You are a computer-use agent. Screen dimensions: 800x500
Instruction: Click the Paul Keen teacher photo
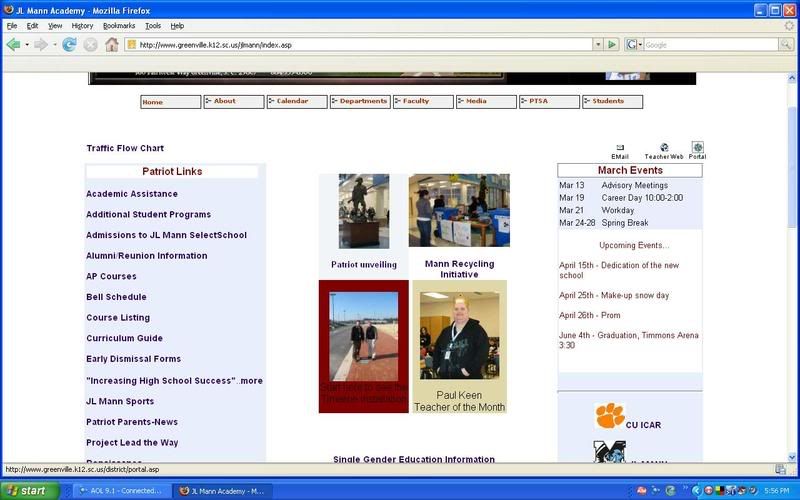[x=460, y=336]
